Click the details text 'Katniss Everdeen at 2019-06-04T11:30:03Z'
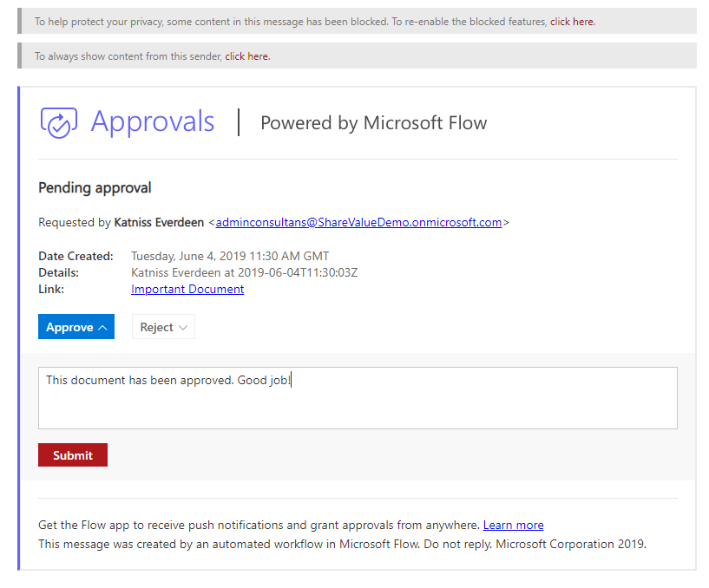The image size is (709, 588). click(x=244, y=272)
